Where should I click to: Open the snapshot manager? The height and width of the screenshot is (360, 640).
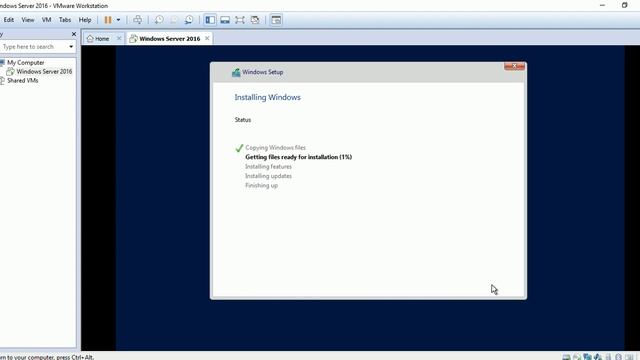(189, 20)
